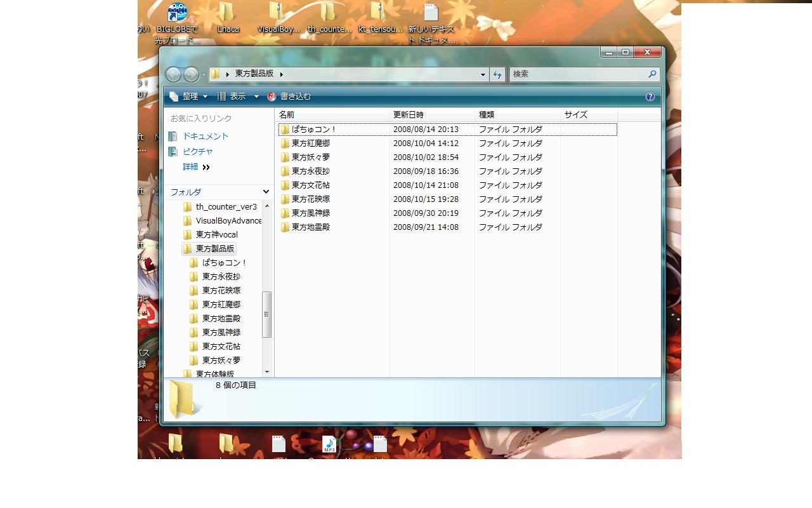Image resolution: width=812 pixels, height=508 pixels.
Task: Go back with the Explorer back arrow
Action: point(173,74)
